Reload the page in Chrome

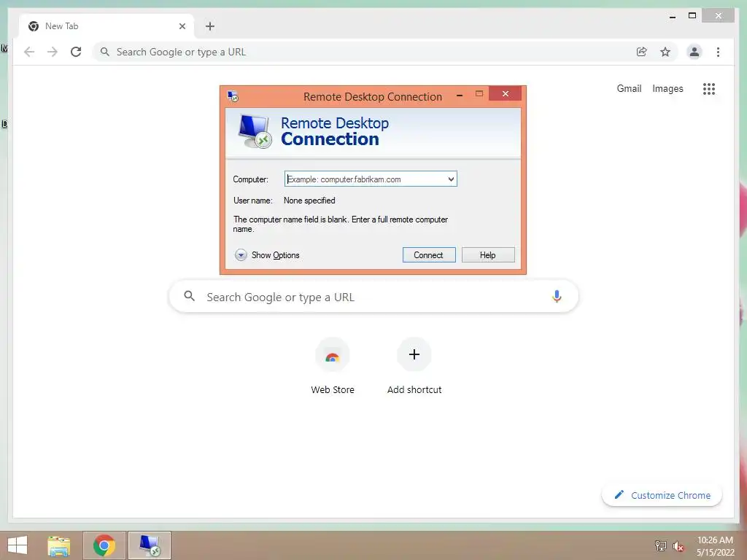76,52
